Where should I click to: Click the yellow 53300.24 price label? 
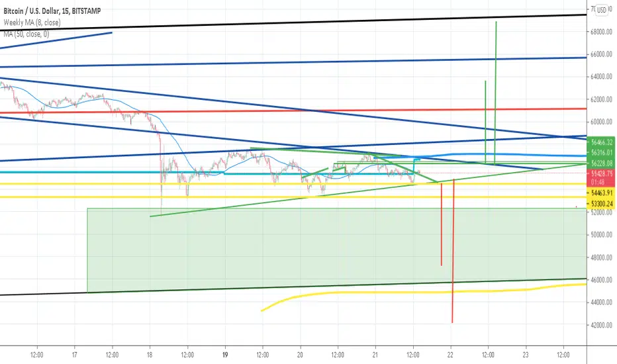[601, 204]
